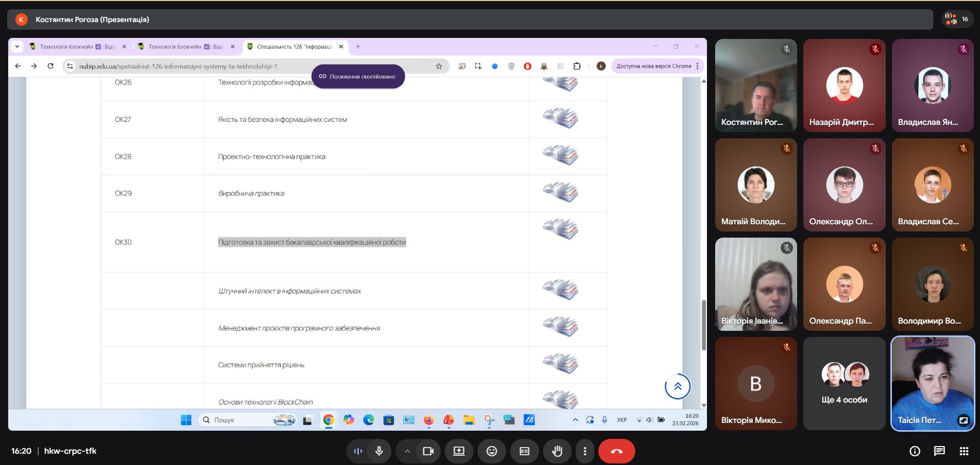The height and width of the screenshot is (465, 980).
Task: Open a new tab in shared Chrome
Action: 358,47
